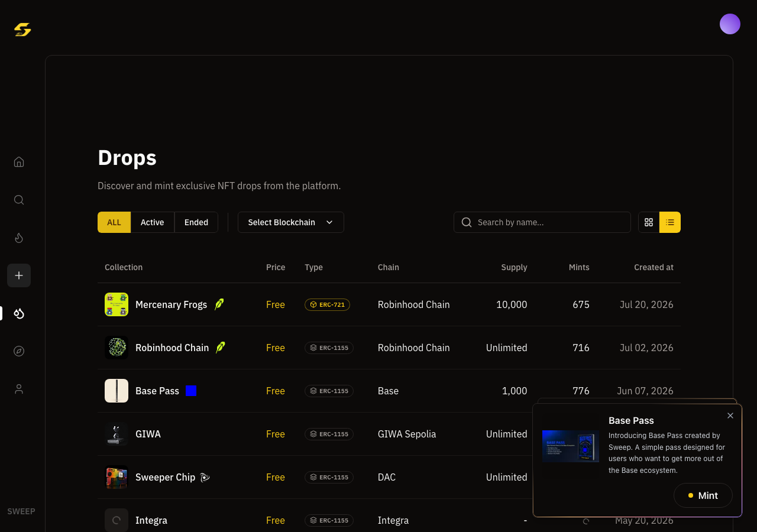Screen dimensions: 757x532
Task: Click the GIWA Sepolia chain cell
Action: 407,434
